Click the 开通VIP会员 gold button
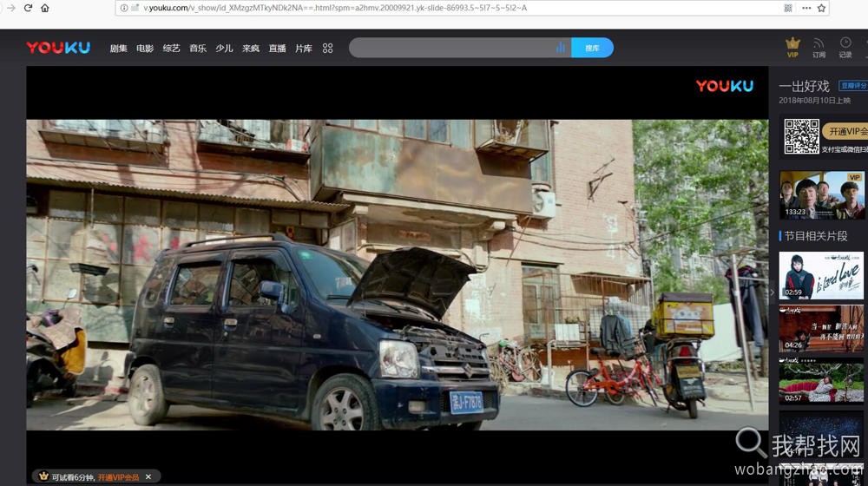 point(845,131)
